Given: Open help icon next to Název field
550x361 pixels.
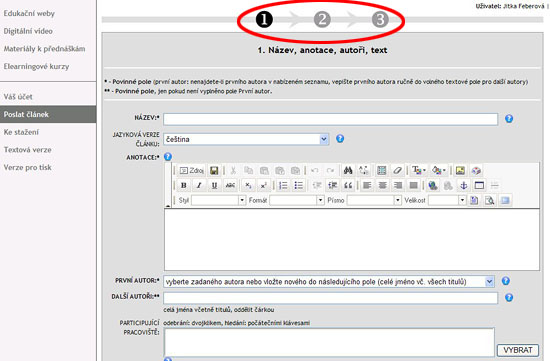Looking at the screenshot, I should [509, 119].
